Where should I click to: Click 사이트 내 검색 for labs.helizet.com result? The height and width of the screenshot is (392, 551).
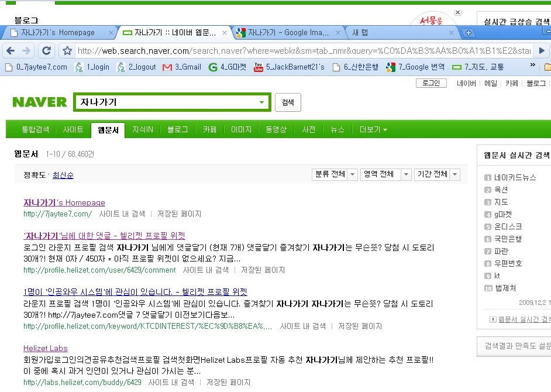click(x=171, y=382)
